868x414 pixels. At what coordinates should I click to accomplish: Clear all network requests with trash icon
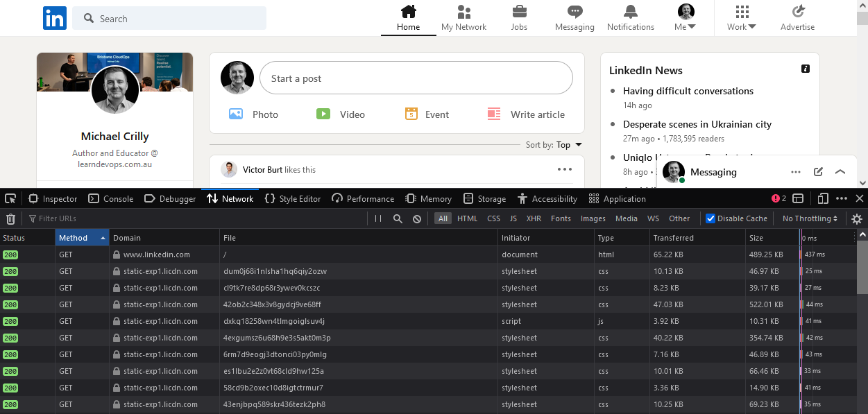click(10, 218)
